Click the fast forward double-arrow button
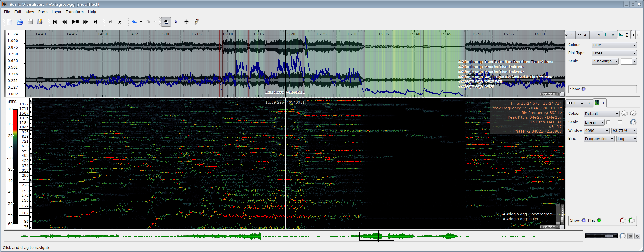The height and width of the screenshot is (252, 644). click(85, 22)
